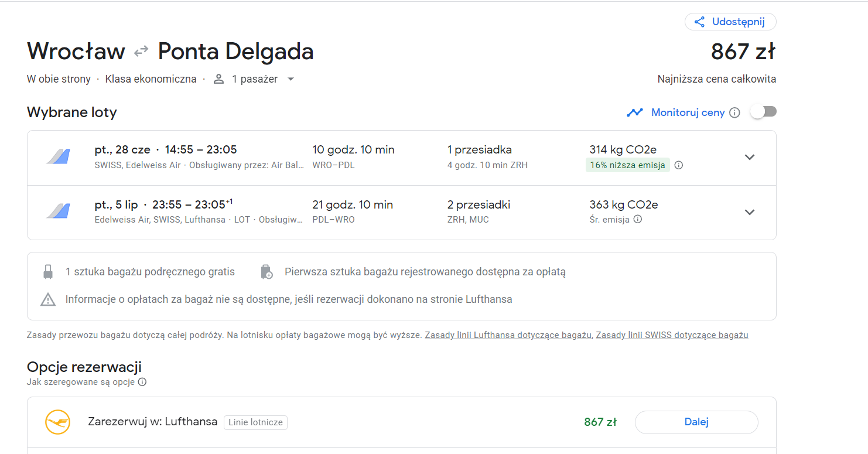Screen dimensions: 868x454
Task: Click the 21 godz. 10 min duration
Action: pos(353,204)
